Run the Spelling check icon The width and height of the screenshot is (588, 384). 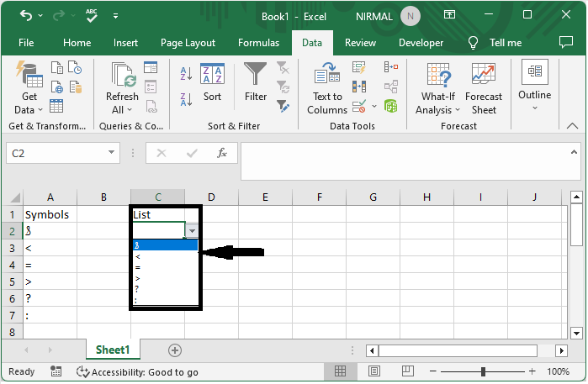click(91, 16)
